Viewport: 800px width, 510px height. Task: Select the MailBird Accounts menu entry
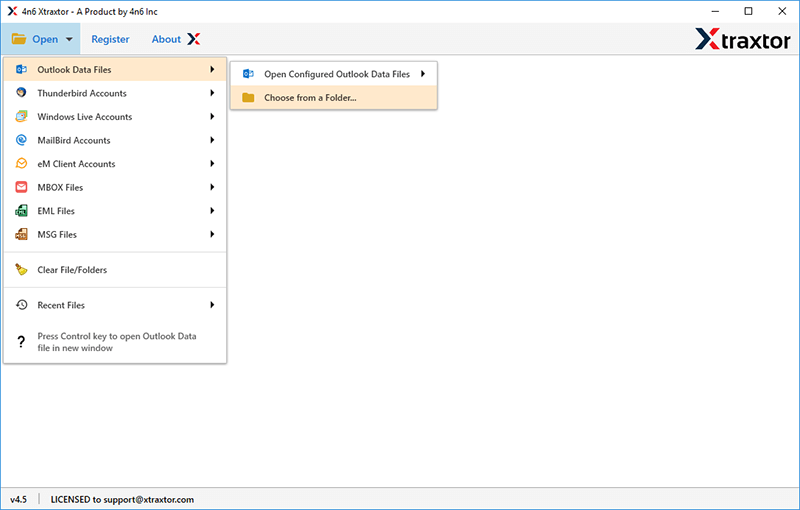point(115,140)
